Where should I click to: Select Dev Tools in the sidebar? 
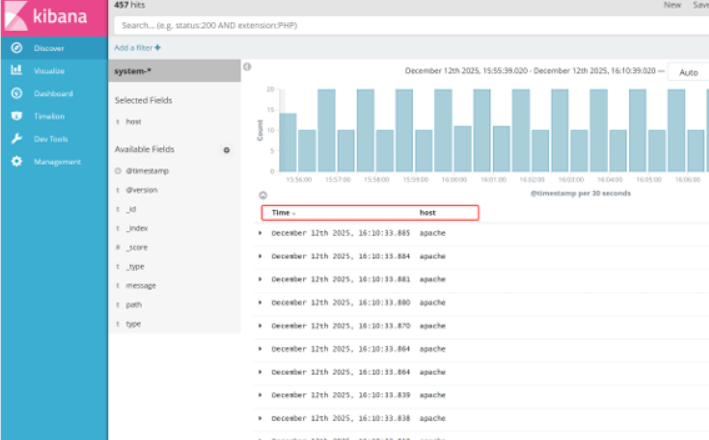(x=54, y=139)
